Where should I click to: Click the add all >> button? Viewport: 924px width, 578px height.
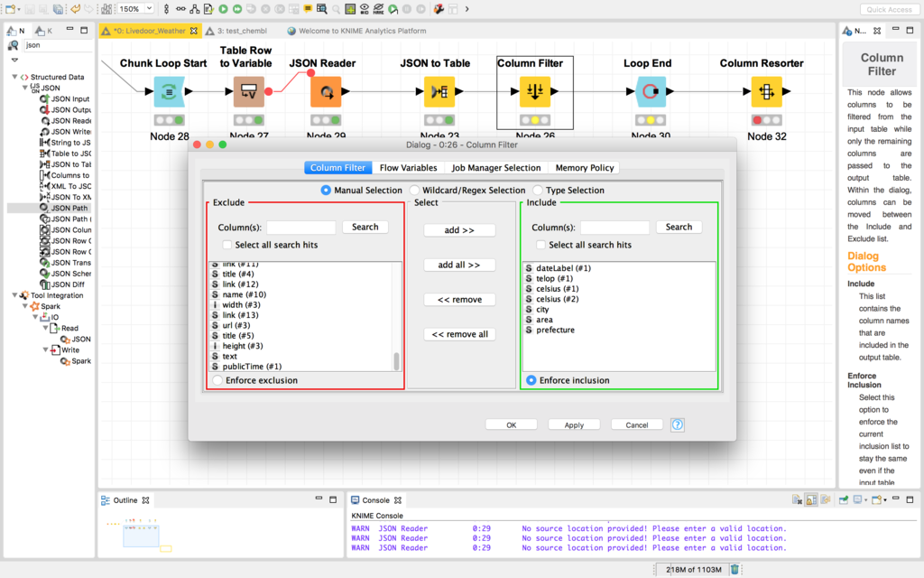[459, 265]
